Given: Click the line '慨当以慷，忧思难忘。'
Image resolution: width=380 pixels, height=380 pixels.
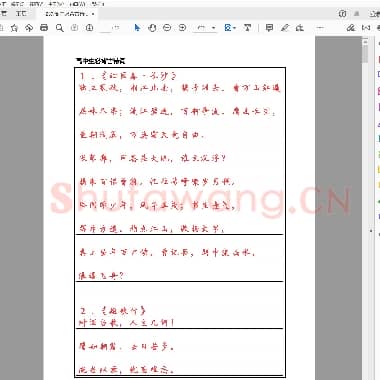Looking at the screenshot, I should coord(126,370).
